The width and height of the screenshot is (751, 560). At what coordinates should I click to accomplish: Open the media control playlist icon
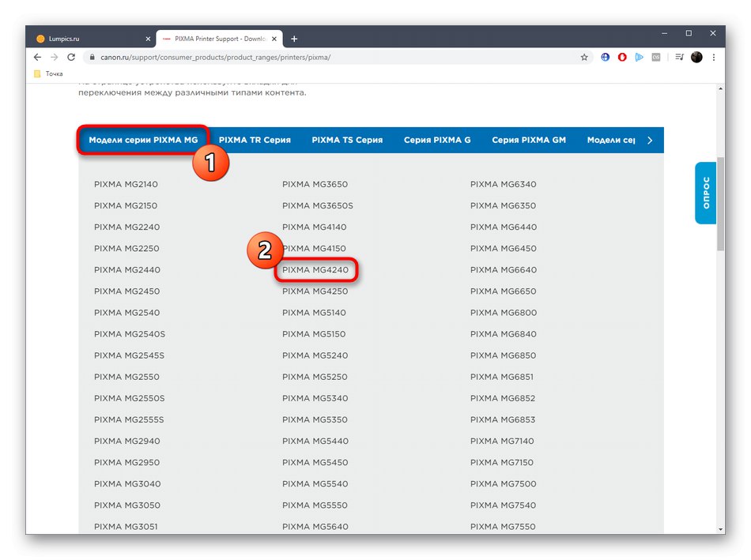[x=679, y=57]
